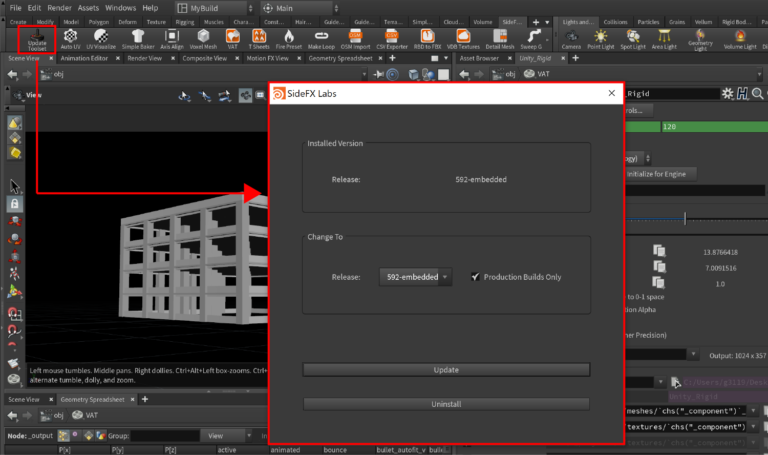Viewport: 768px width, 455px height.
Task: Select the RBD to FBX tool
Action: [428, 39]
